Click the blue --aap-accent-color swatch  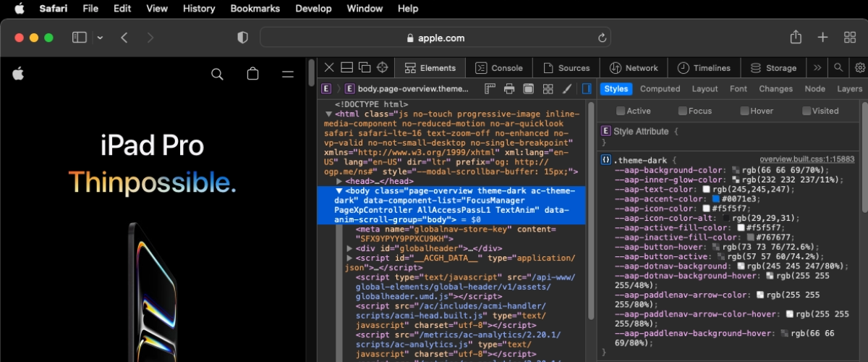(716, 199)
